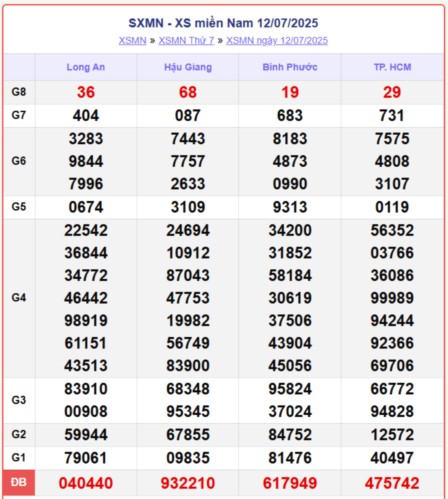Screen dimensions: 448x499
Task: Click G4 number 22542
Action: point(86,230)
